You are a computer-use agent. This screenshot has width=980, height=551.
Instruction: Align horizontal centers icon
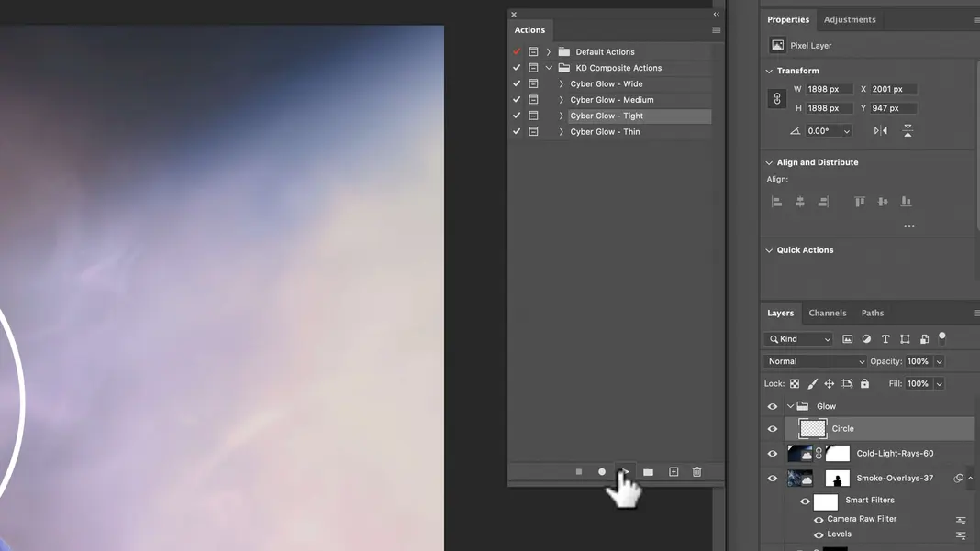800,202
